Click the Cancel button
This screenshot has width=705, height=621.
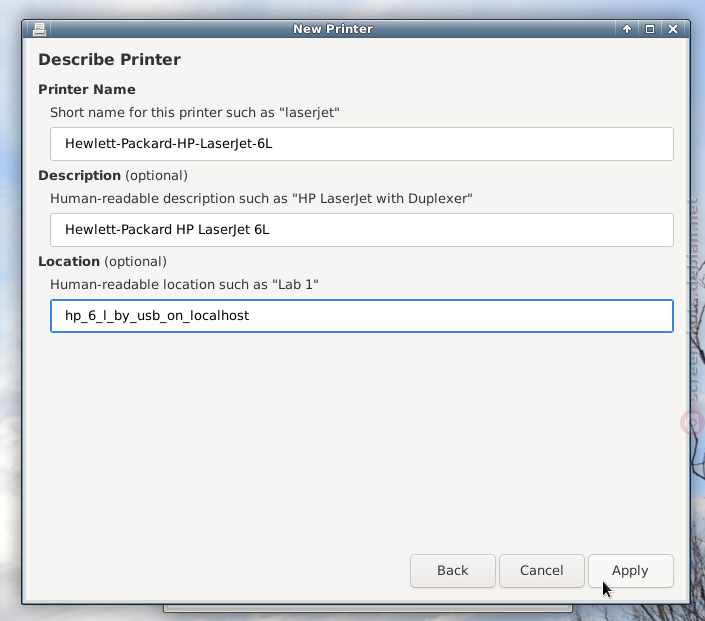541,571
